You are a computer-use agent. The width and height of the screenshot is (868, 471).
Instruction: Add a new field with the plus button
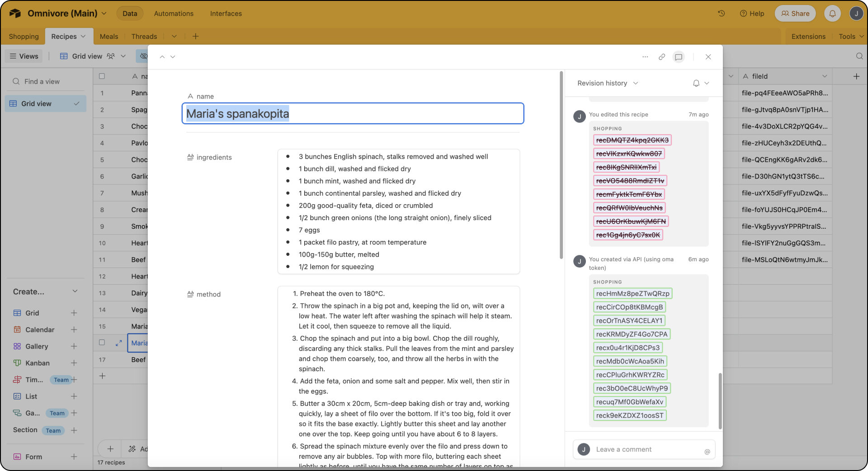click(x=857, y=76)
